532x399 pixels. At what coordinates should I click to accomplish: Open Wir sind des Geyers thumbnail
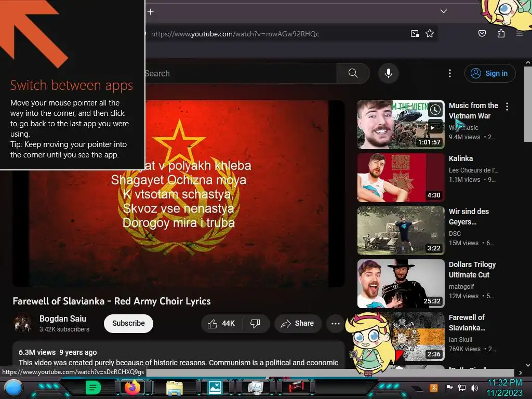pyautogui.click(x=401, y=230)
